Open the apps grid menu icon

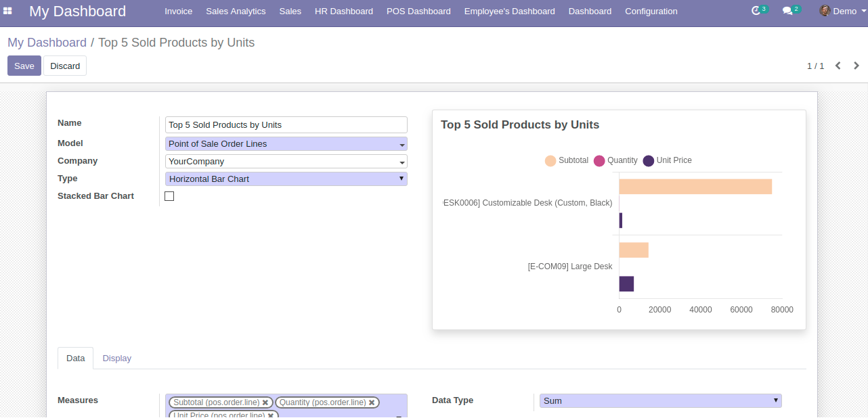pyautogui.click(x=8, y=11)
